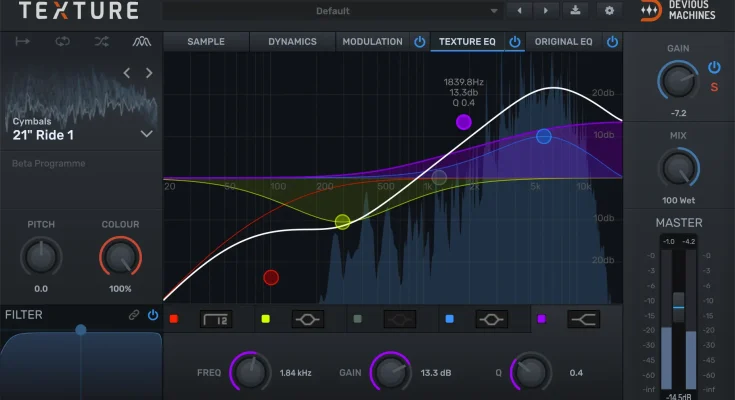This screenshot has width=735, height=400.
Task: Open the Dynamics tab
Action: coord(292,42)
